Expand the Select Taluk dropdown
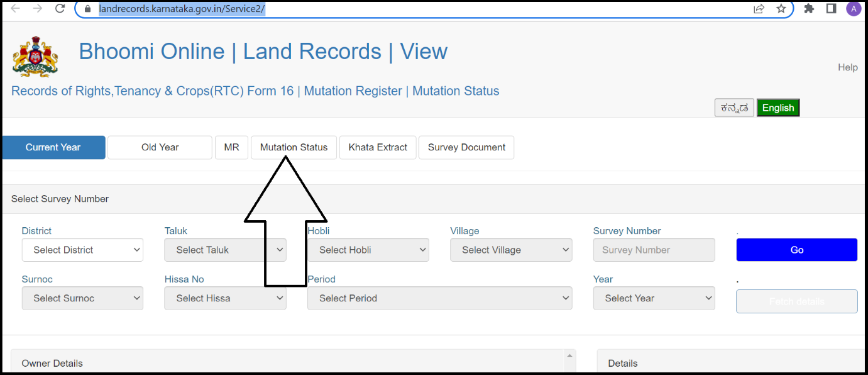Image resolution: width=868 pixels, height=375 pixels. click(x=225, y=250)
